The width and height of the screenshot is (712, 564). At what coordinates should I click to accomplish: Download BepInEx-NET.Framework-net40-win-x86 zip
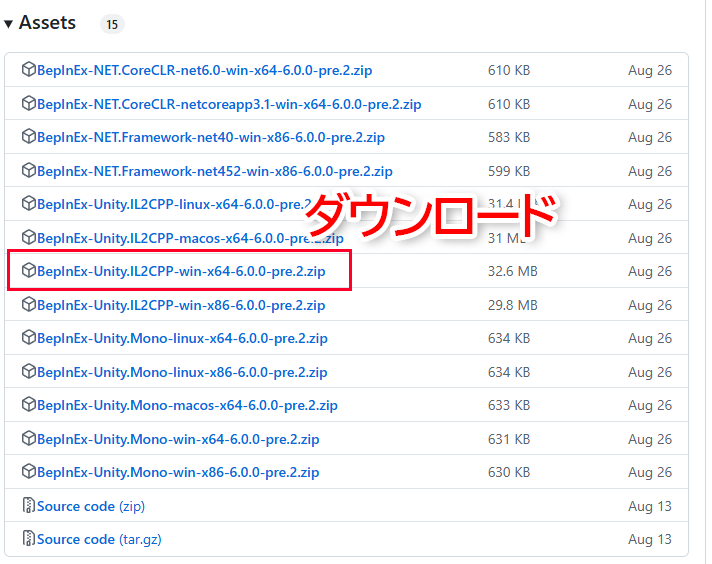pyautogui.click(x=211, y=138)
